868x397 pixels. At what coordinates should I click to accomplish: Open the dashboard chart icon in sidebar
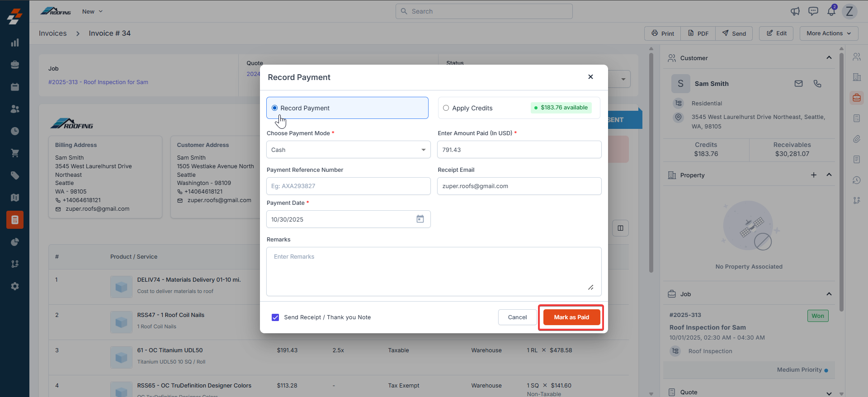coord(15,43)
